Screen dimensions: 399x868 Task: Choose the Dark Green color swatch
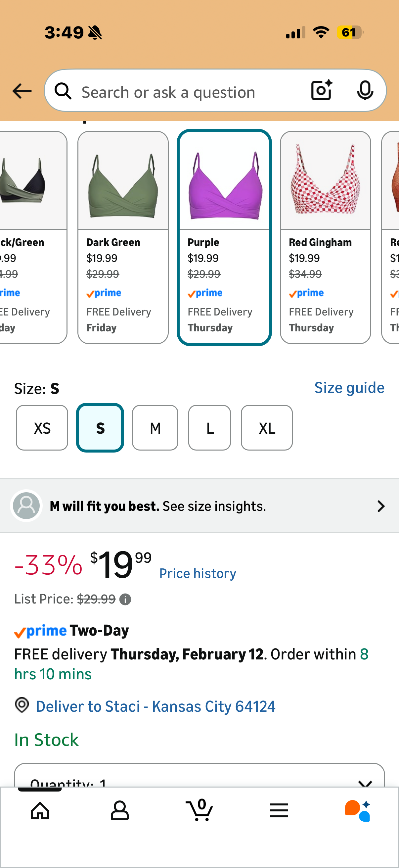[x=123, y=237]
